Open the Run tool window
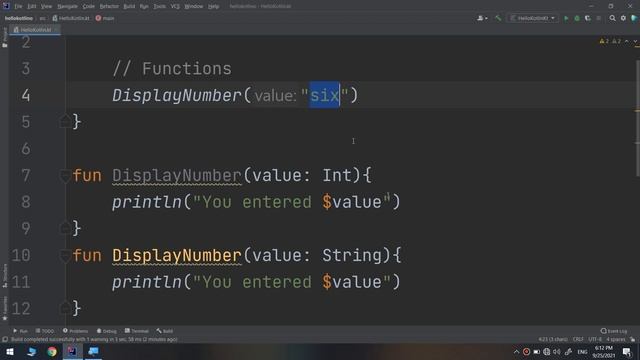 [x=20, y=331]
